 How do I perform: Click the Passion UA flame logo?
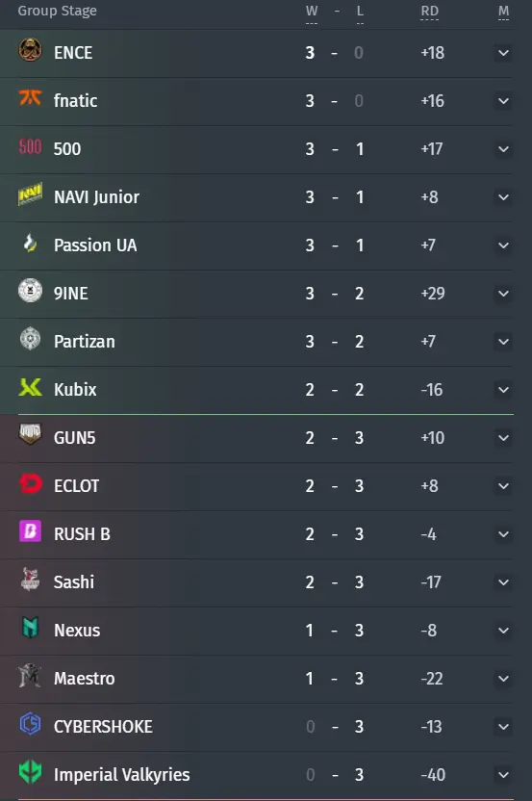point(30,244)
